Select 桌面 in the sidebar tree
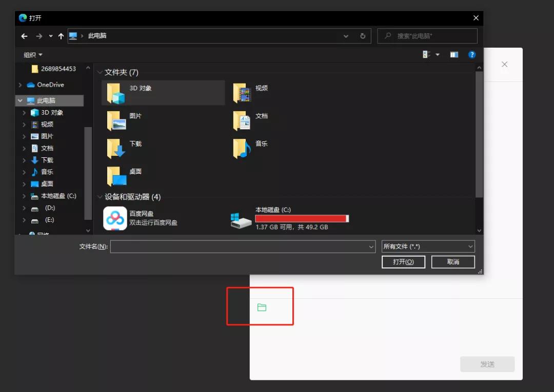Image resolution: width=554 pixels, height=392 pixels. pos(42,184)
